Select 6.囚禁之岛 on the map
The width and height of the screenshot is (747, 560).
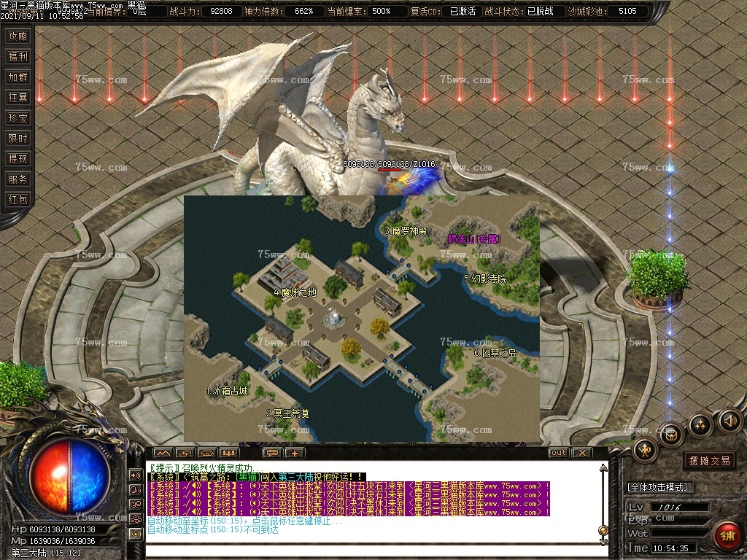pyautogui.click(x=495, y=354)
